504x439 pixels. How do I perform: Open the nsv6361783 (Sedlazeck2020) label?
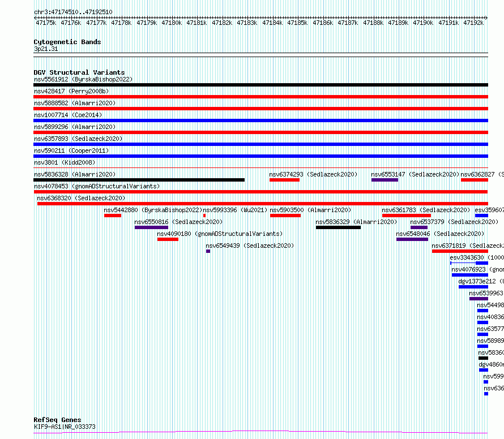(426, 210)
